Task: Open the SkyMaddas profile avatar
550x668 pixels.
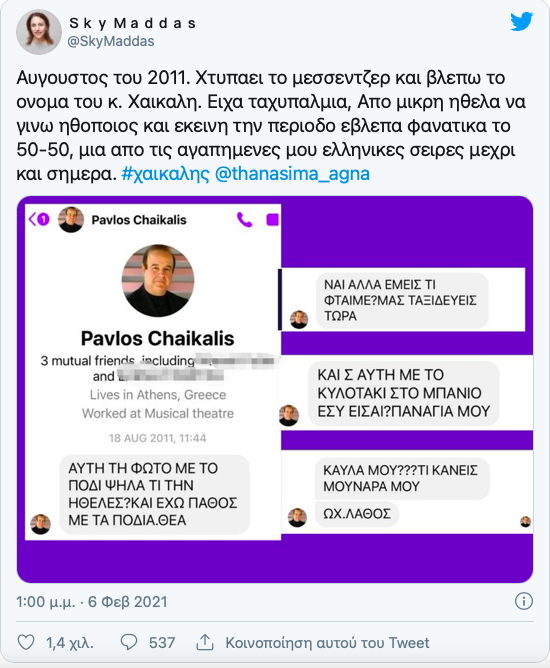Action: [x=39, y=32]
